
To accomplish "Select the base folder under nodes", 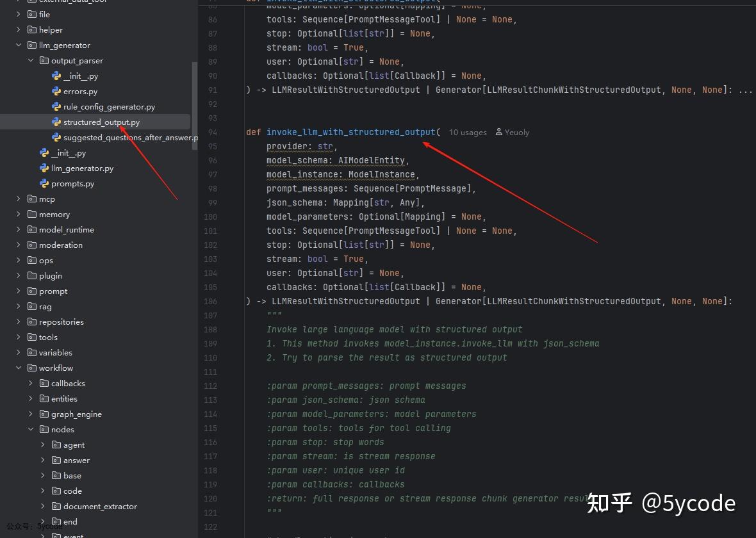I will pos(72,475).
